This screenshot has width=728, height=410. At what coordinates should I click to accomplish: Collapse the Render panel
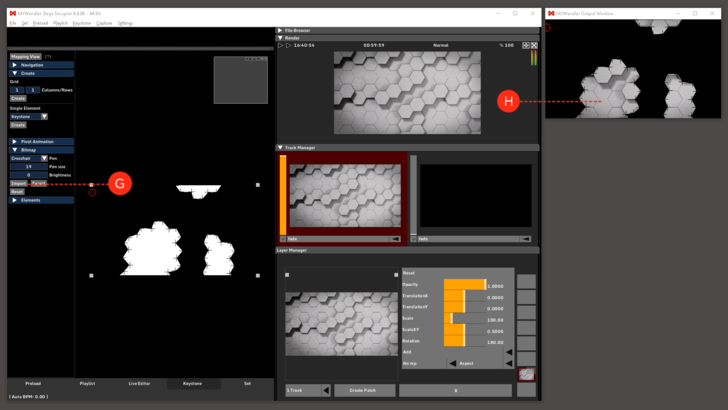[x=280, y=38]
